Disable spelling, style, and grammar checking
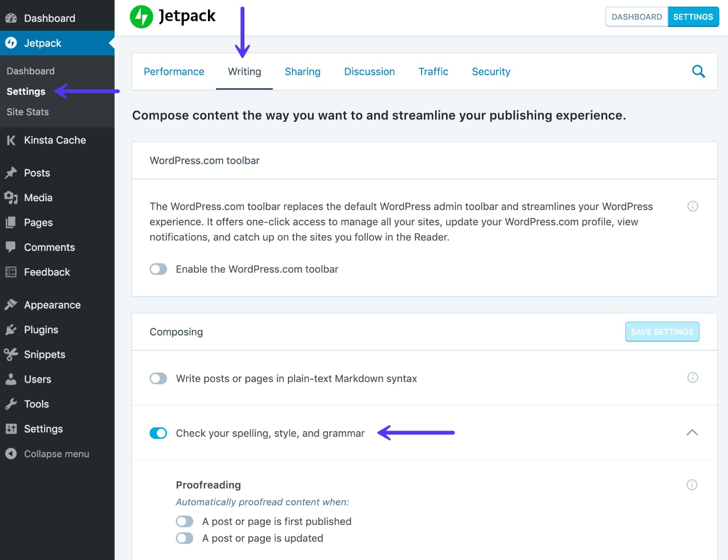 [x=158, y=433]
